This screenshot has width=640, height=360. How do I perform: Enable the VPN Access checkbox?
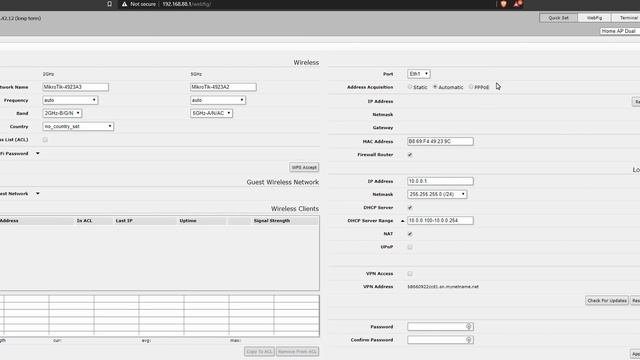(x=410, y=273)
